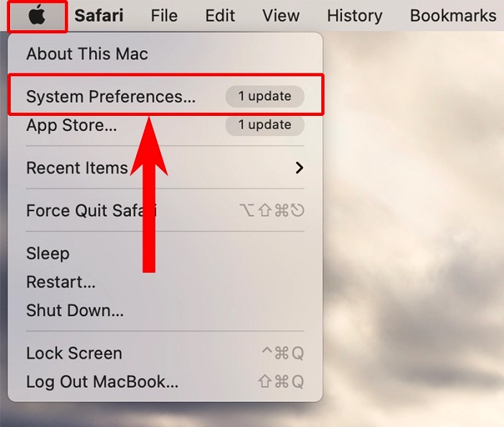Select Force Quit Safari
The image size is (504, 427).
click(91, 211)
